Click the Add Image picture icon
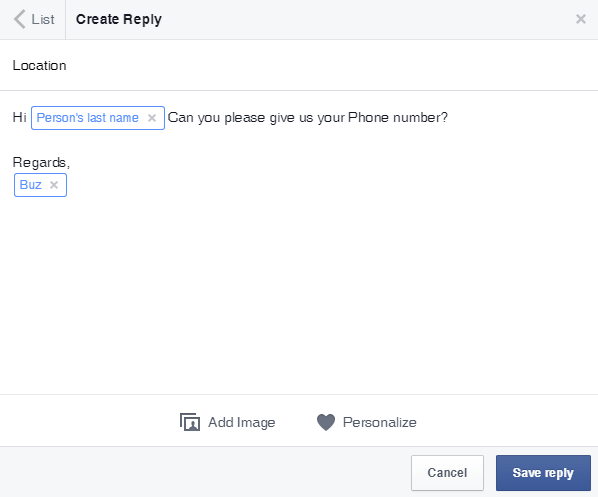 coord(190,422)
